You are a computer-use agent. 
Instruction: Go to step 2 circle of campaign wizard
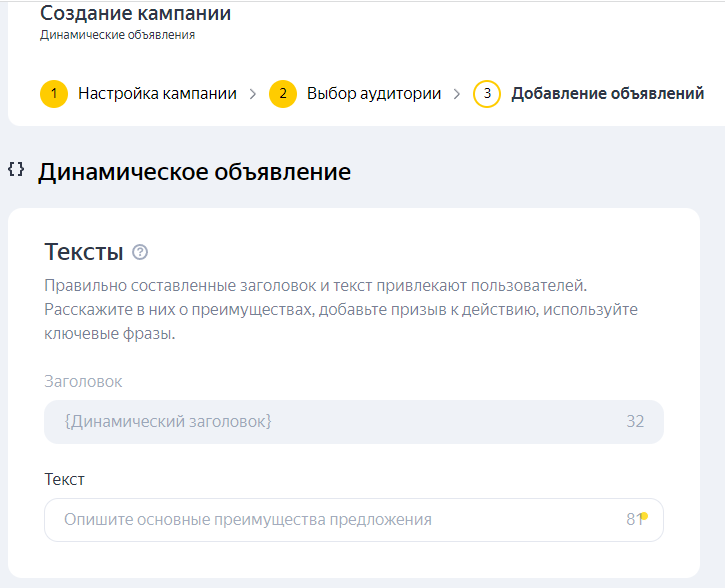click(x=283, y=94)
